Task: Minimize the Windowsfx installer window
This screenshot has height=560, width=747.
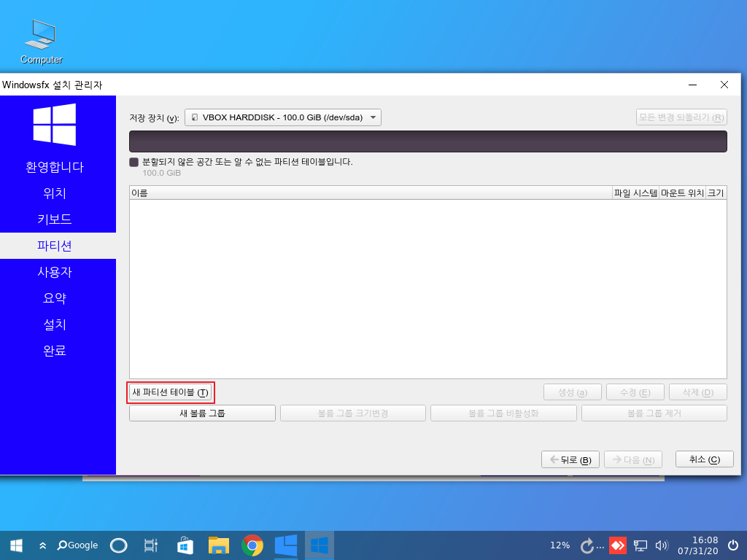Action: tap(693, 85)
